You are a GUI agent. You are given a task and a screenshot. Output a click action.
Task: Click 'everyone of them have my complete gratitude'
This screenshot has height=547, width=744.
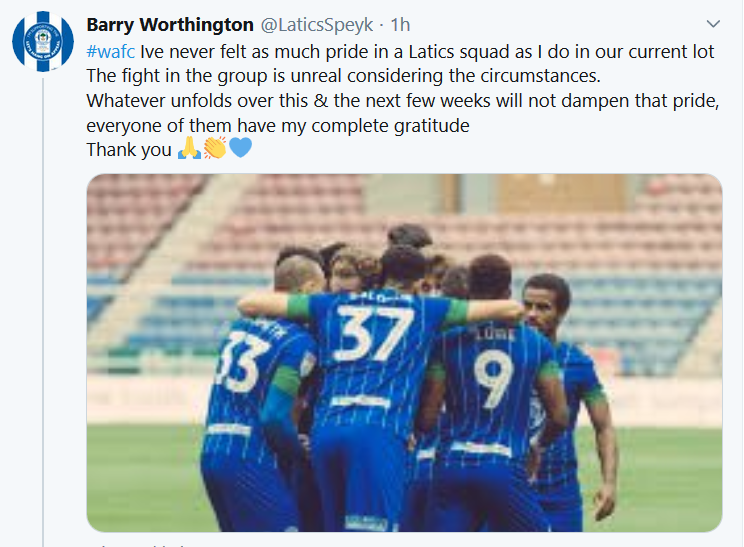278,126
